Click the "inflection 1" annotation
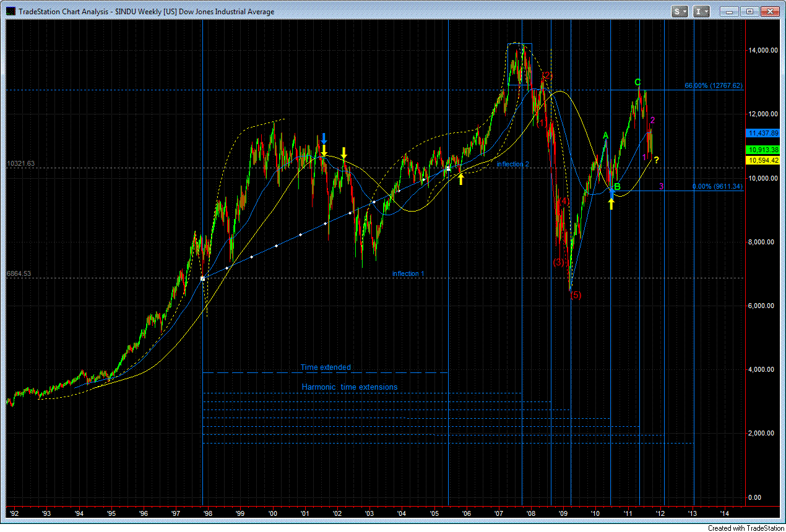Image resolution: width=786 pixels, height=532 pixels. click(408, 273)
